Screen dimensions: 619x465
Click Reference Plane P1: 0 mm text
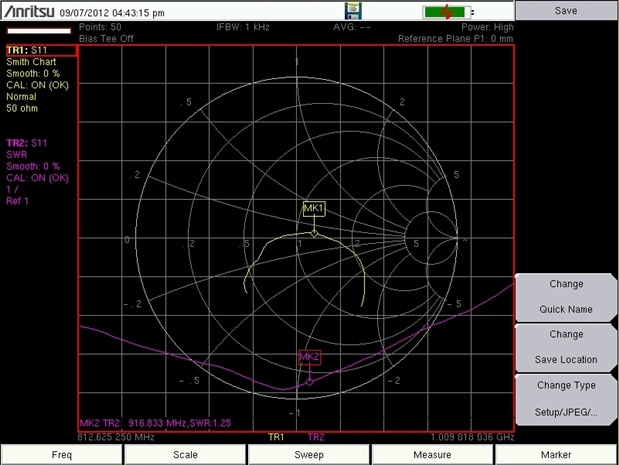(456, 39)
